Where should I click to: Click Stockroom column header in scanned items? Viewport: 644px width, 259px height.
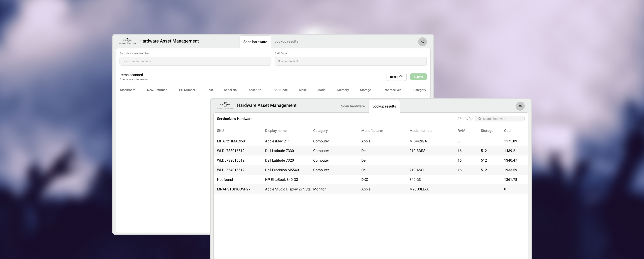tap(128, 90)
